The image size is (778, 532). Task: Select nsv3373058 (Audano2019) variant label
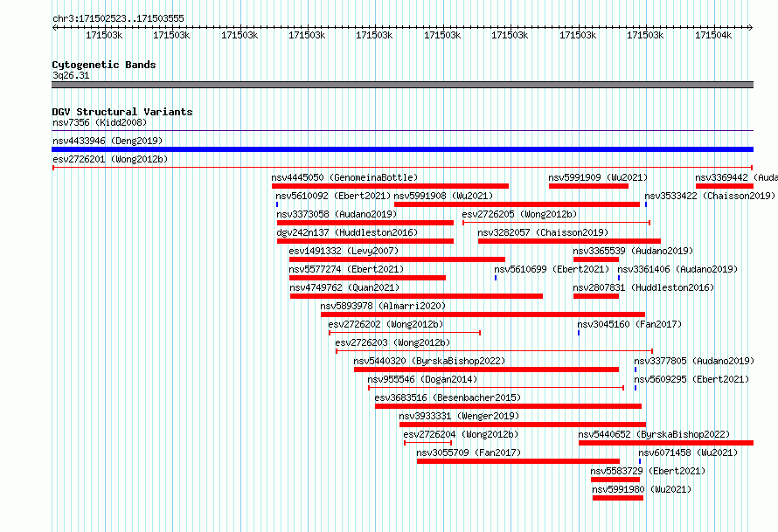point(337,214)
